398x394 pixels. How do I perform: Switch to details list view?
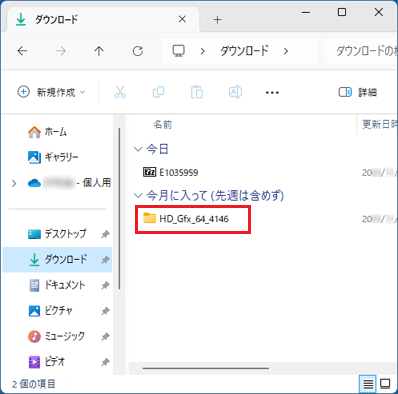click(x=368, y=384)
